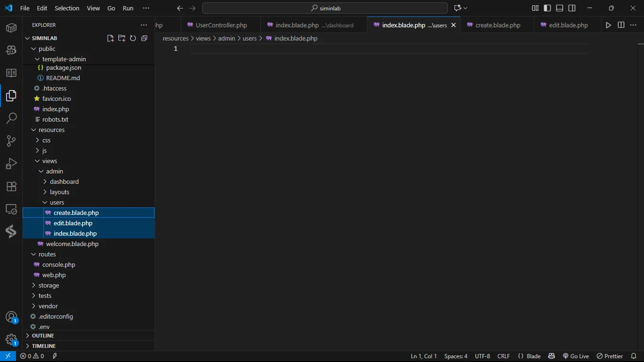Click the Prettier status bar button
This screenshot has width=644, height=362.
[610, 356]
